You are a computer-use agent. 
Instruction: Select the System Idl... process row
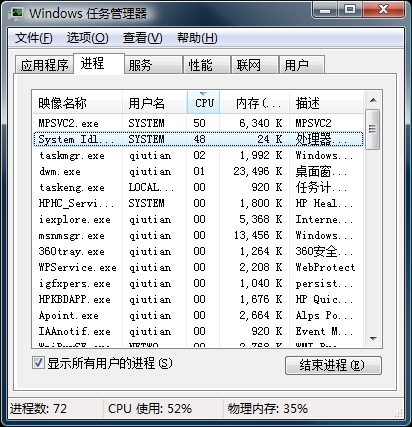pos(198,139)
